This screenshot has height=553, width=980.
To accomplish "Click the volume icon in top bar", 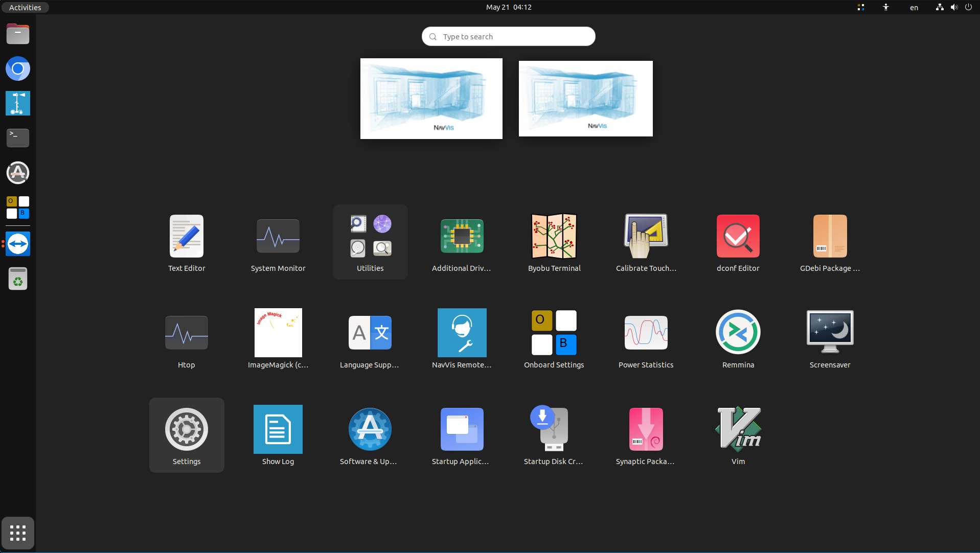I will click(954, 7).
